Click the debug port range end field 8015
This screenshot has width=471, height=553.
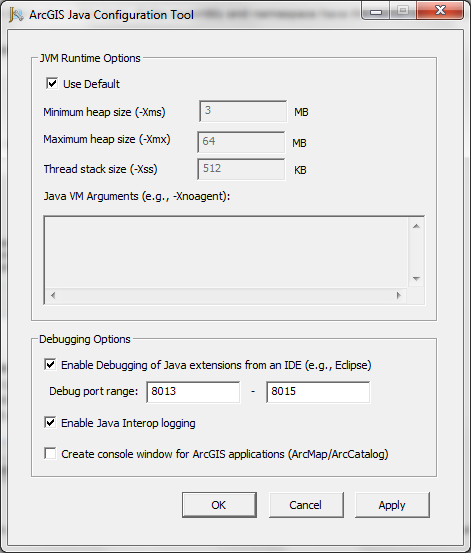[x=318, y=391]
